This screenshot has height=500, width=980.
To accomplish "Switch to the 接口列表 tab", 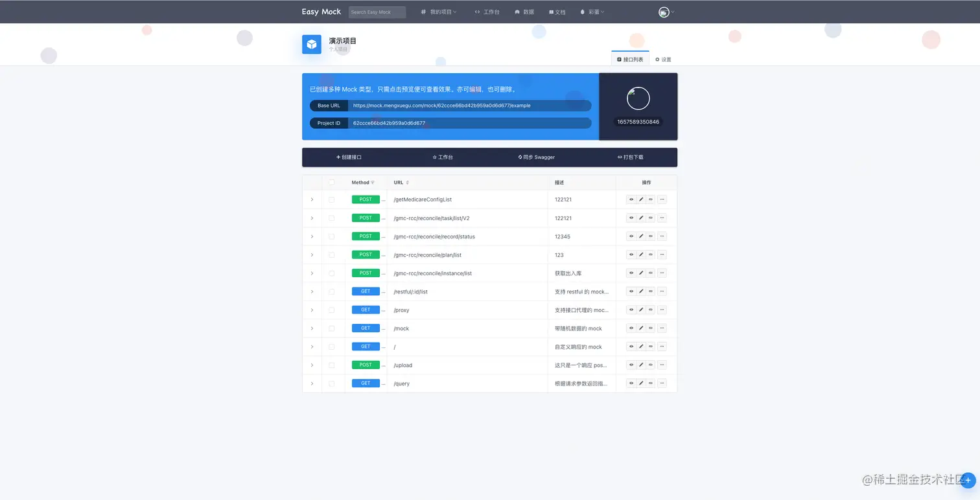I will click(630, 59).
